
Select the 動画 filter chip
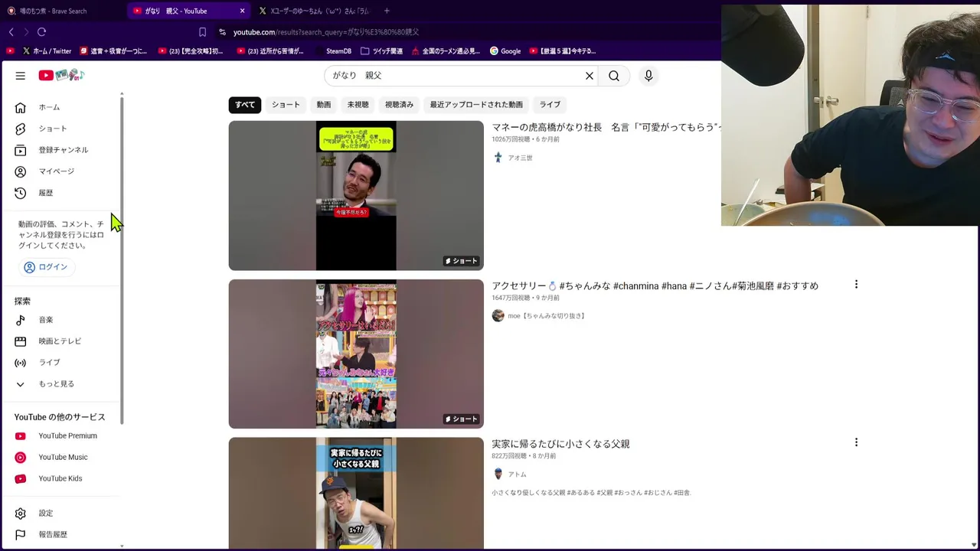coord(324,105)
